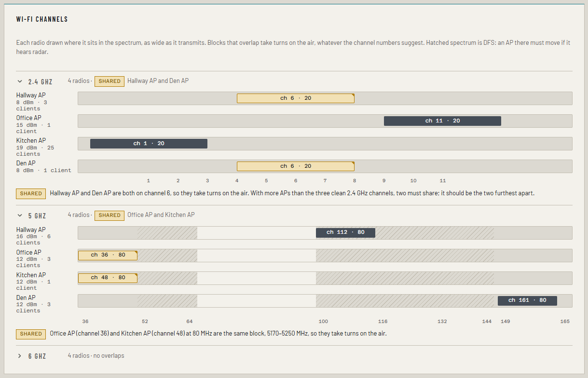Select the ch 48 · 80 block
Image resolution: width=588 pixels, height=378 pixels.
point(108,278)
